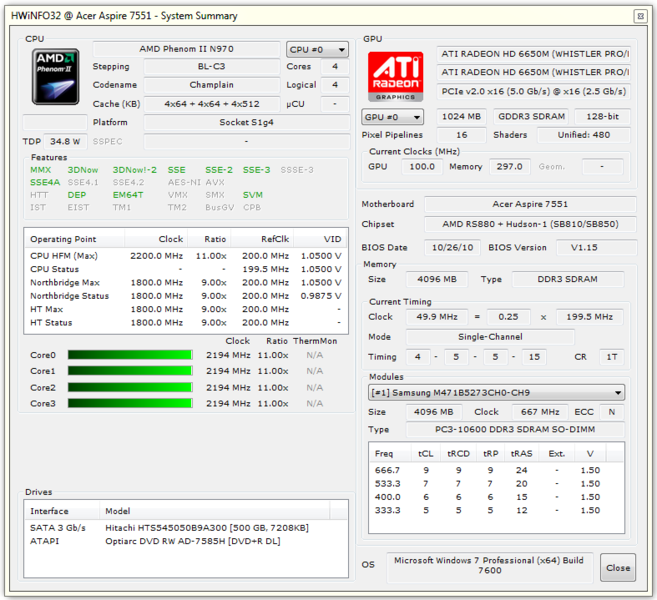Viewport: 657px width, 600px height.
Task: Click the Champlain codename field
Action: (x=212, y=85)
